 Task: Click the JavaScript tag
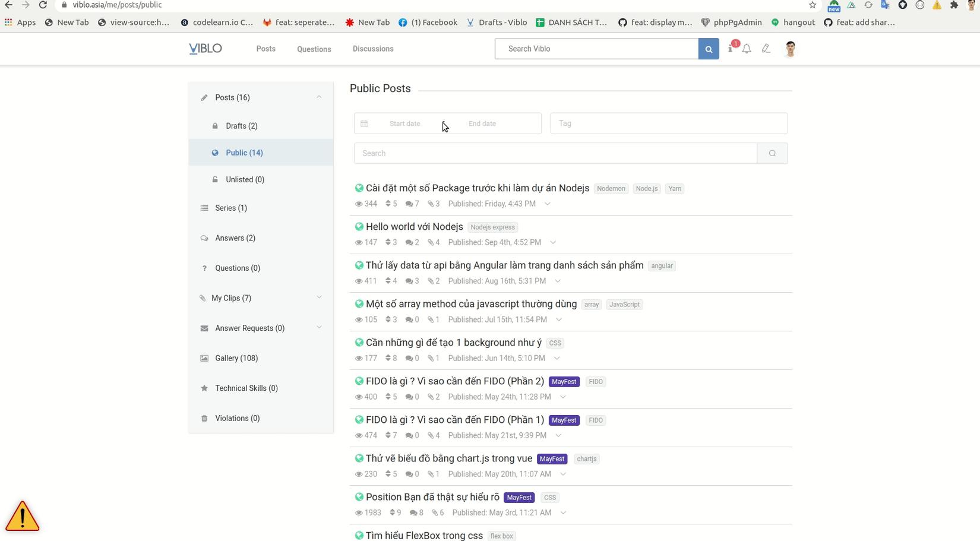[624, 305]
